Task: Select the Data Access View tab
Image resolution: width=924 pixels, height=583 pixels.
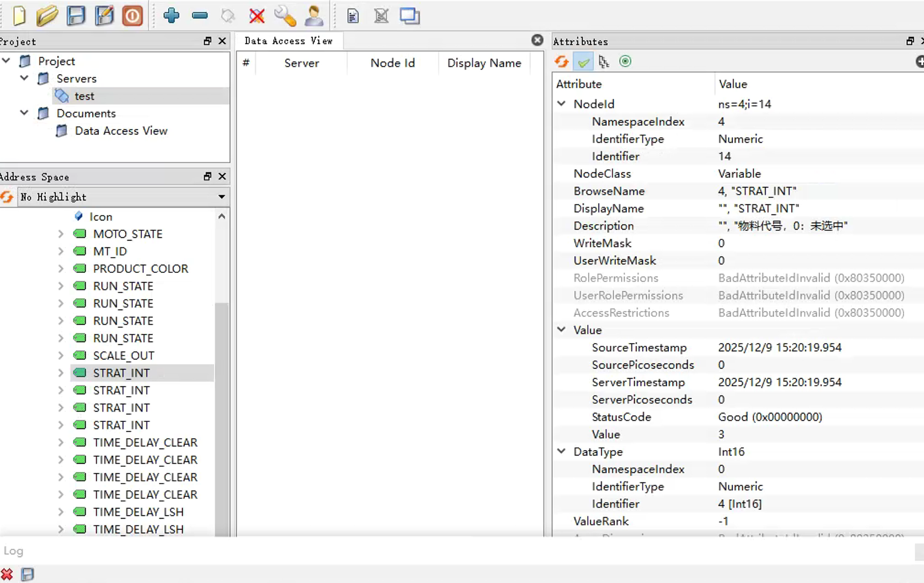Action: pyautogui.click(x=288, y=41)
